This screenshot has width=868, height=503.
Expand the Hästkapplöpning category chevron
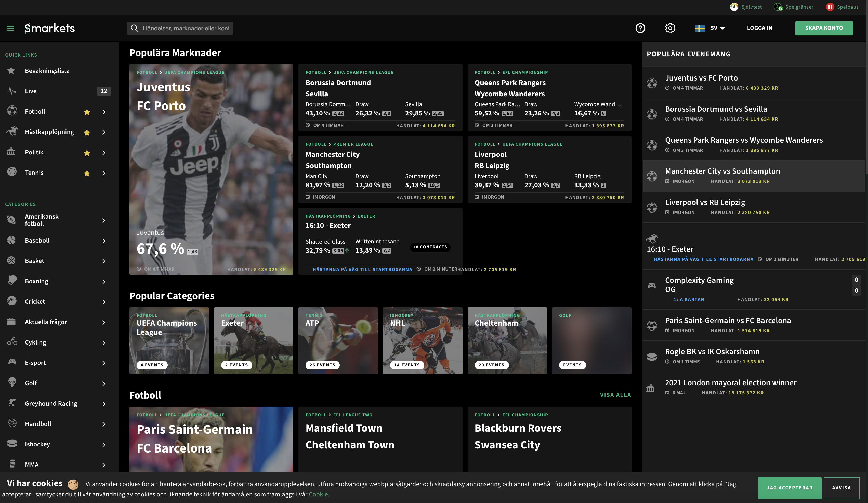[x=104, y=133]
